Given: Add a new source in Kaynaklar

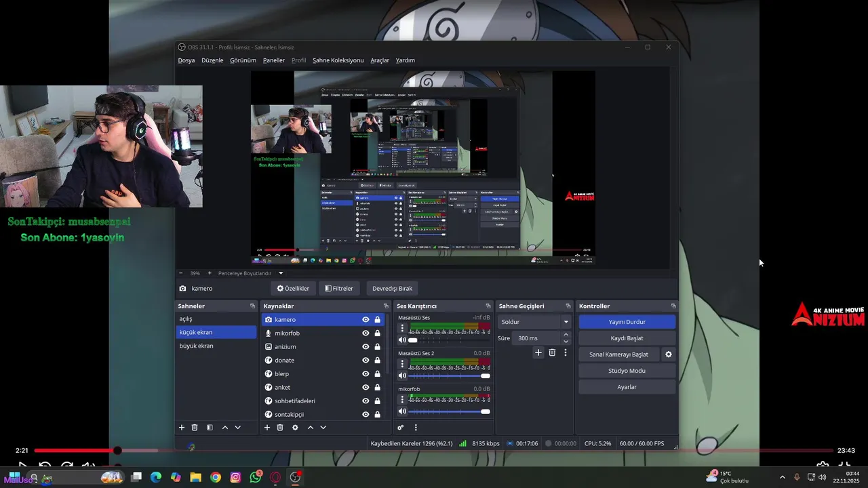Looking at the screenshot, I should [267, 428].
